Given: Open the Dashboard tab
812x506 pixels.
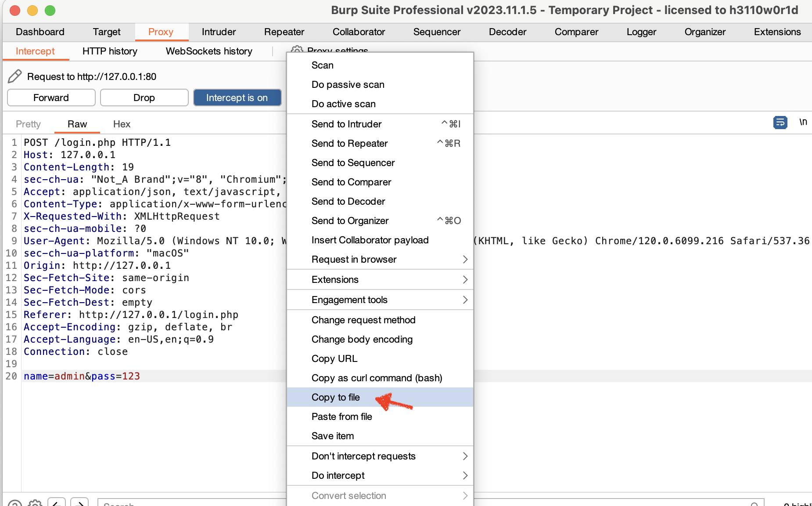Looking at the screenshot, I should tap(40, 32).
